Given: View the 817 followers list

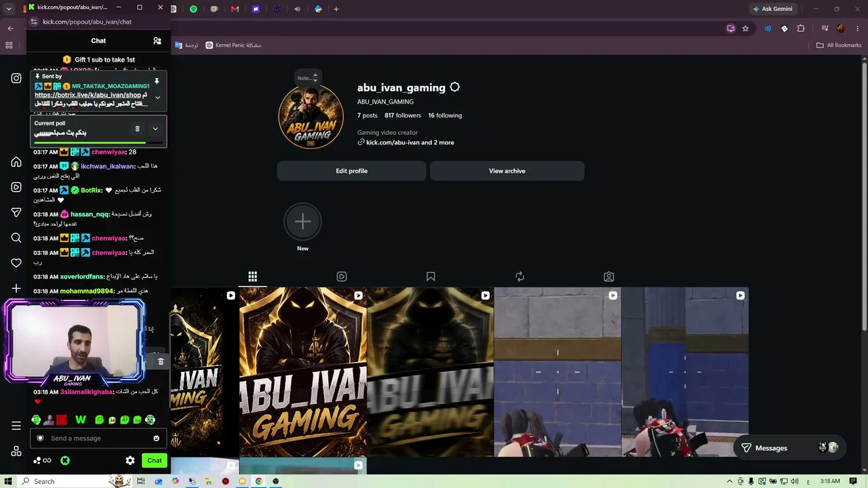Looking at the screenshot, I should [x=403, y=115].
